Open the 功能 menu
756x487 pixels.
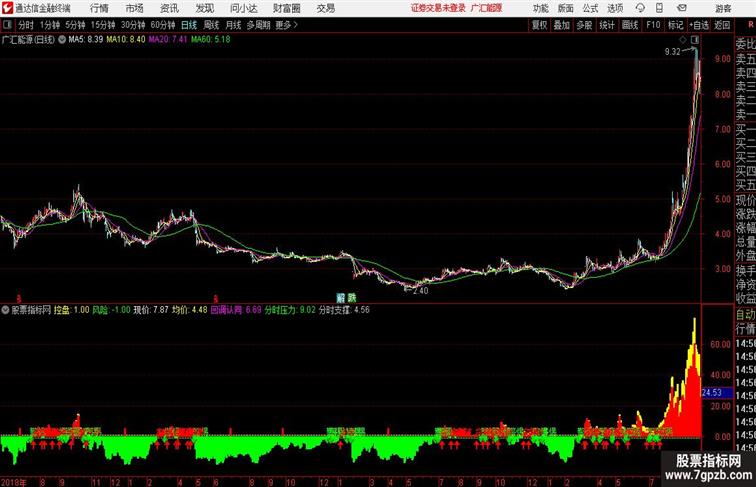click(540, 8)
